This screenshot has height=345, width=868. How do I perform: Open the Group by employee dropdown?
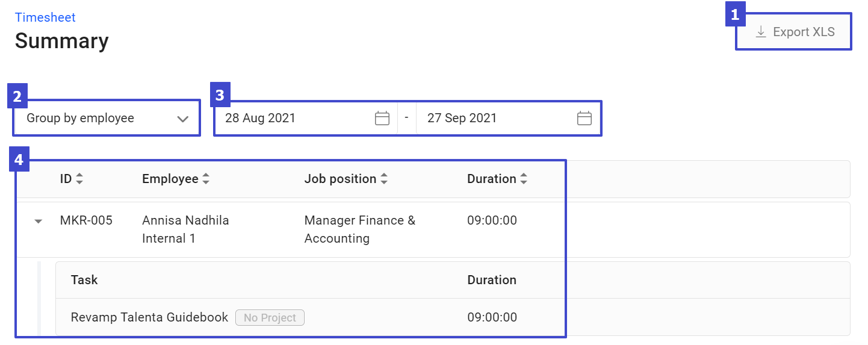pyautogui.click(x=107, y=118)
